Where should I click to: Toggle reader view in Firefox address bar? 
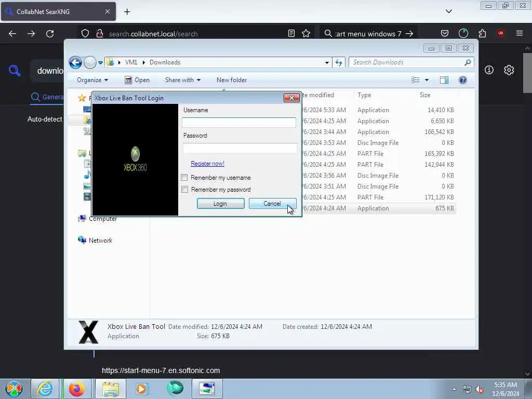click(291, 33)
